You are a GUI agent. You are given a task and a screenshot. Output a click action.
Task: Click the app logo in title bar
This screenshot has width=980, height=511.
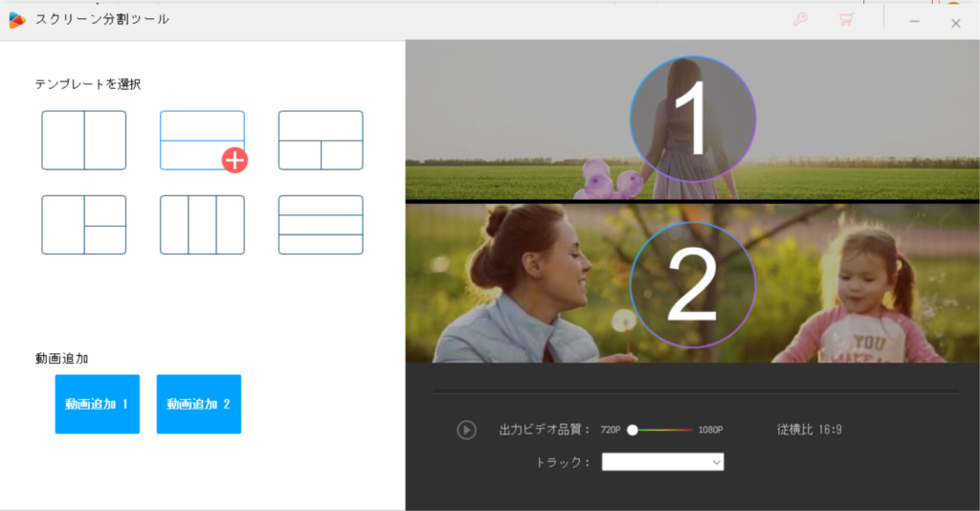(17, 20)
